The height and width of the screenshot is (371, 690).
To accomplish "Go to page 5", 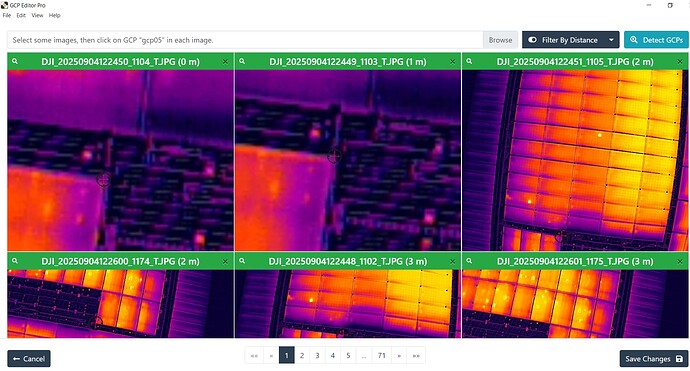I will click(x=348, y=355).
